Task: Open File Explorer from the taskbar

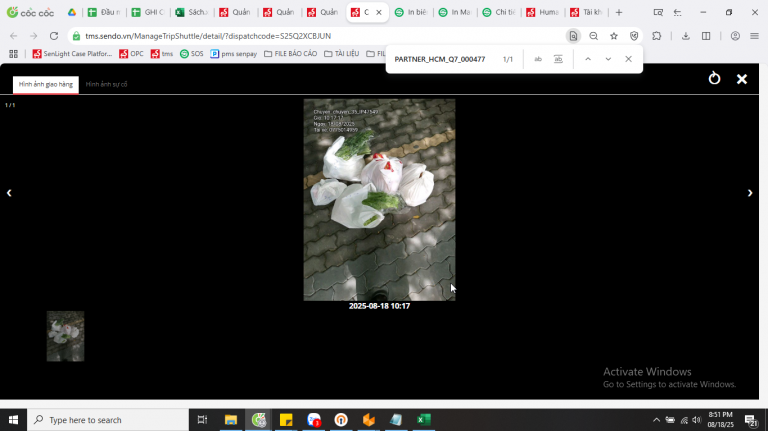Action: pos(231,420)
